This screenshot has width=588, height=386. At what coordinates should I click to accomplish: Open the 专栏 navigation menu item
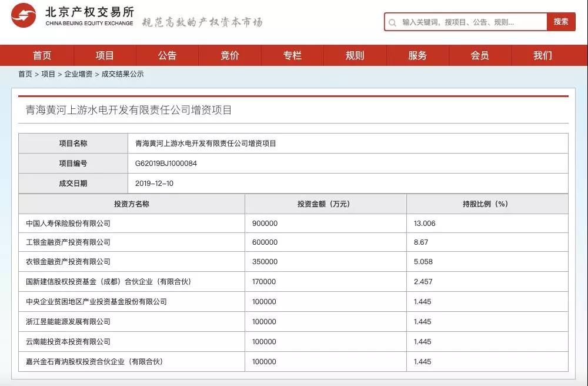click(292, 55)
